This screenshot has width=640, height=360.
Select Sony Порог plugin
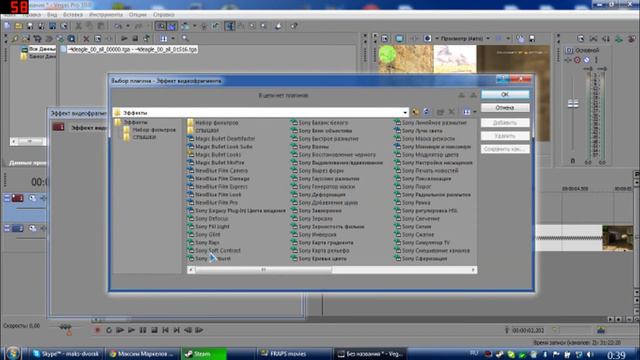point(416,187)
